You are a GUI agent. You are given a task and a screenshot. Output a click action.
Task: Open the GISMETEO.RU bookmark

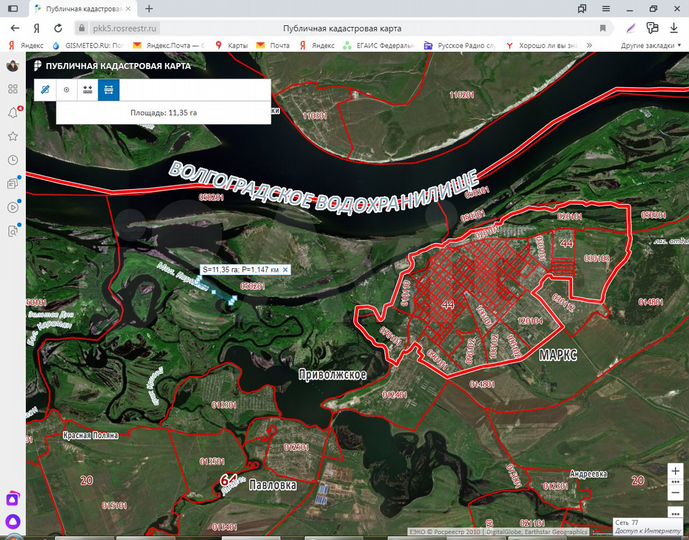point(88,45)
